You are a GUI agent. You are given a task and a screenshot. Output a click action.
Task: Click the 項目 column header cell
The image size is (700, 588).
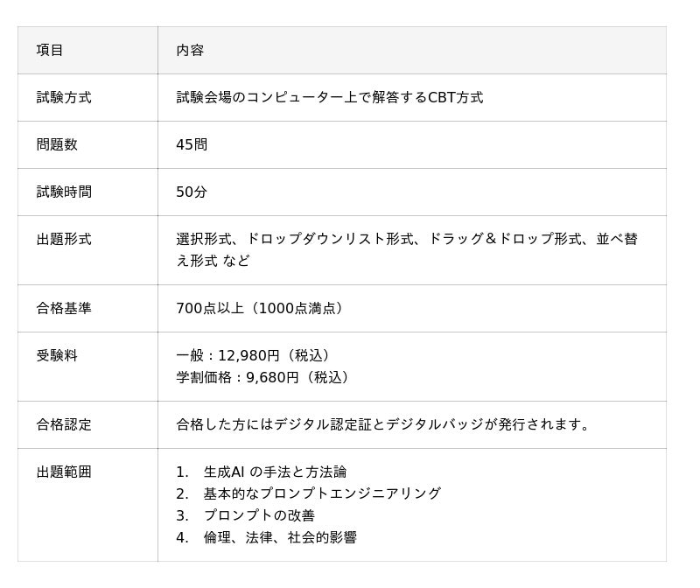(x=50, y=50)
